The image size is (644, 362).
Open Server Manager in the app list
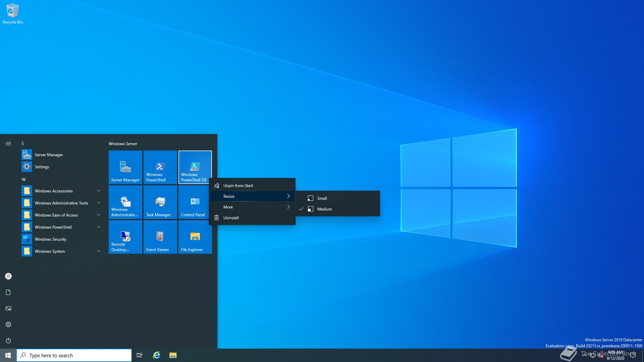point(62,155)
